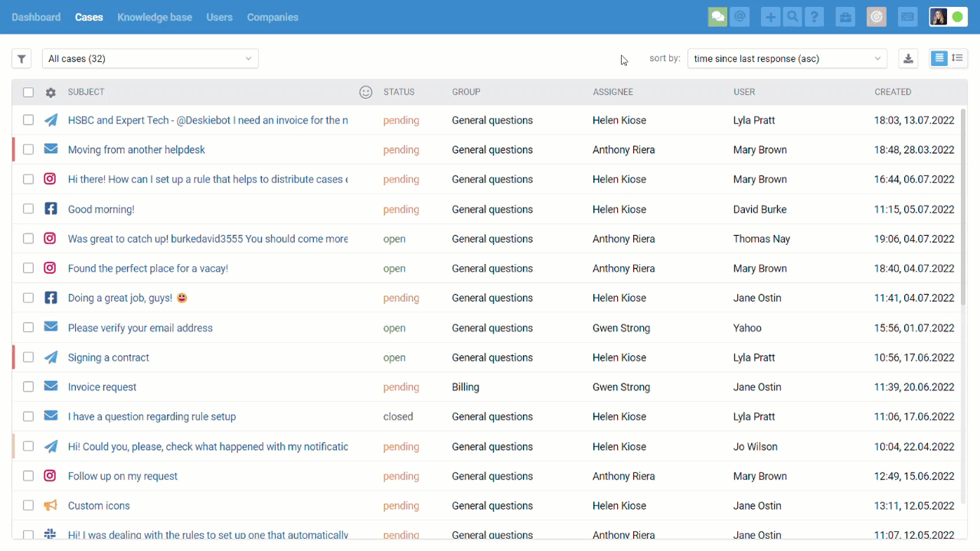
Task: Click the @ mentions icon
Action: click(x=740, y=17)
